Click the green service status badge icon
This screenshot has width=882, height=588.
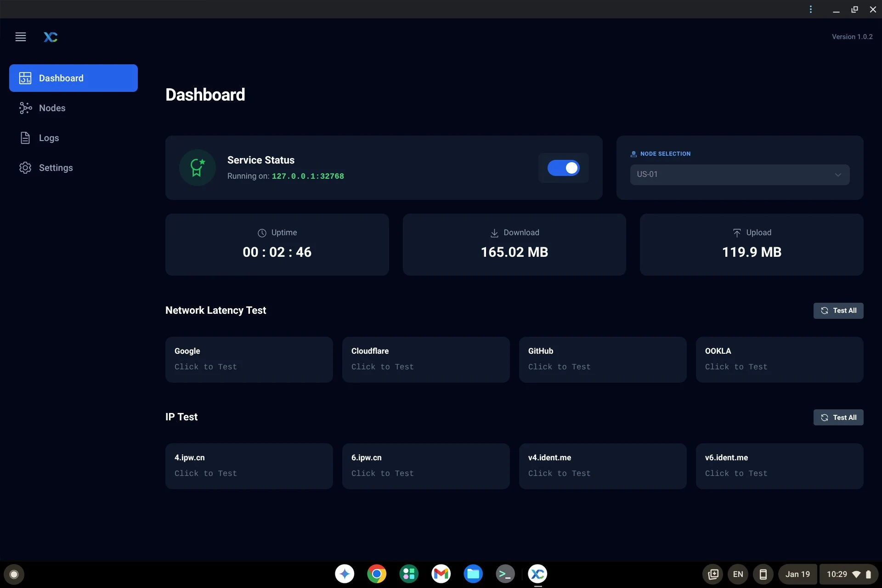pyautogui.click(x=197, y=168)
